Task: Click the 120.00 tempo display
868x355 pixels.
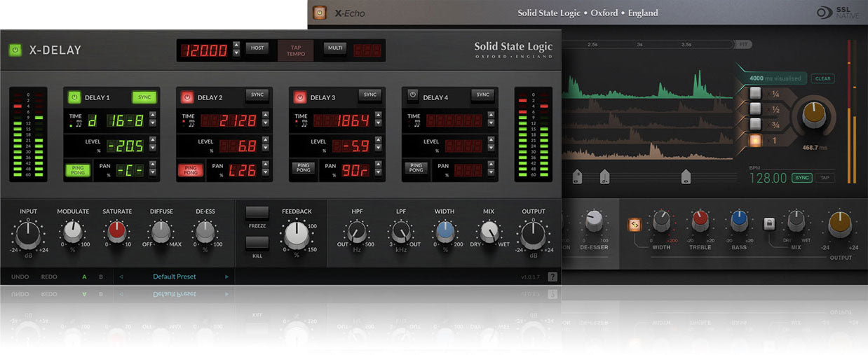Action: (205, 50)
